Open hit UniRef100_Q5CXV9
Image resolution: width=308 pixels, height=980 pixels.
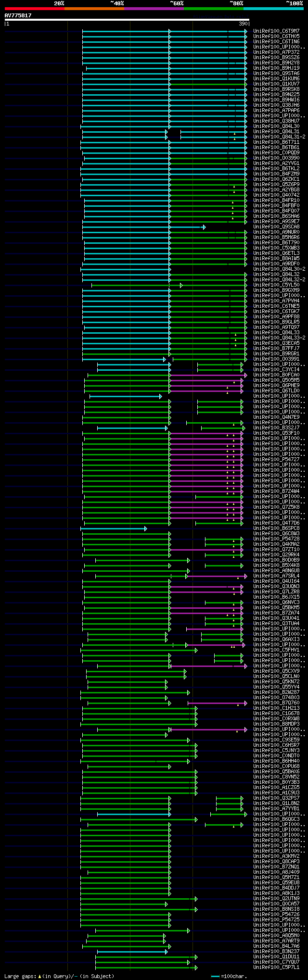point(276,671)
